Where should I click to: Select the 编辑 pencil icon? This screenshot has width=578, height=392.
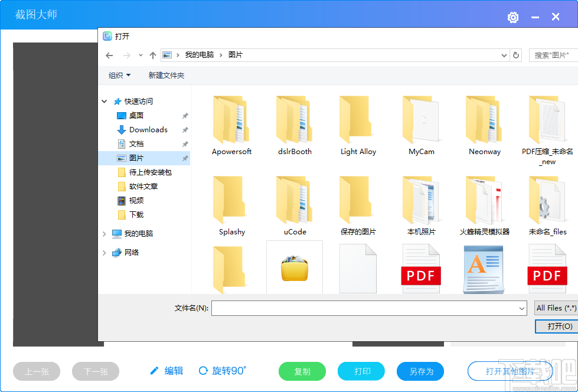point(155,371)
